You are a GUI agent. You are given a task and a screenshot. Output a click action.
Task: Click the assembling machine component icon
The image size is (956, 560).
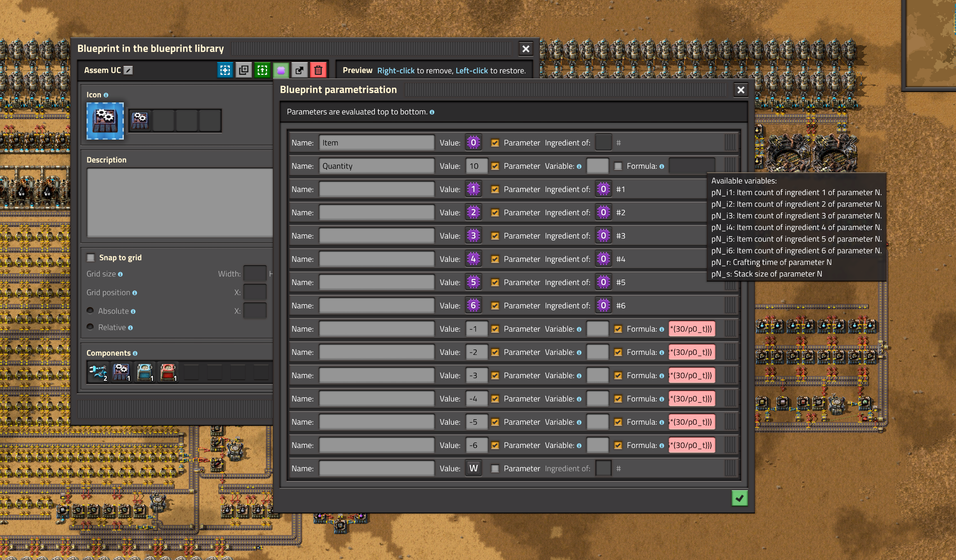pos(121,372)
